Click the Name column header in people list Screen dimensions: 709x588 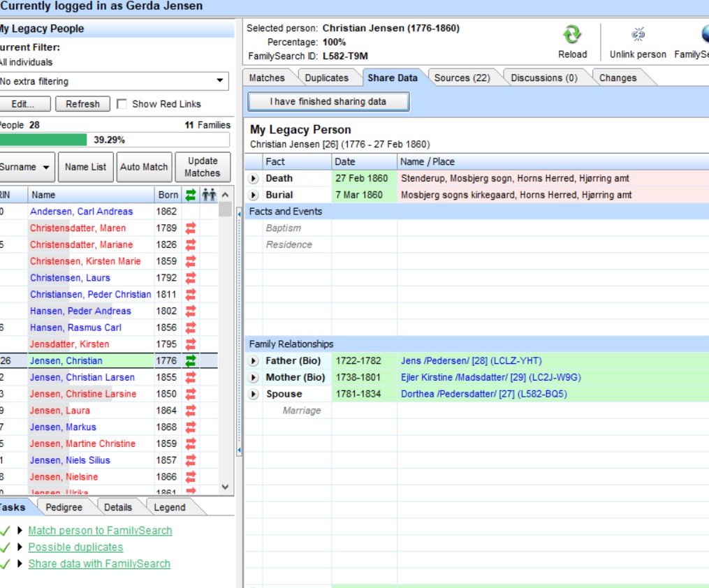(x=91, y=195)
